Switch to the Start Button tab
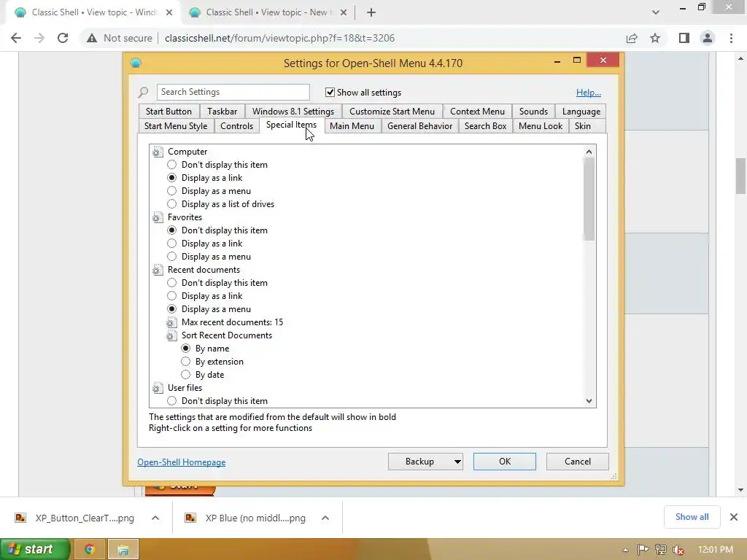 (x=169, y=112)
